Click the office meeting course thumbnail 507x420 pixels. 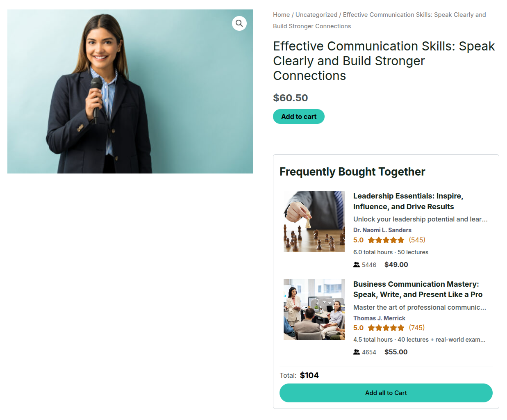click(x=314, y=310)
